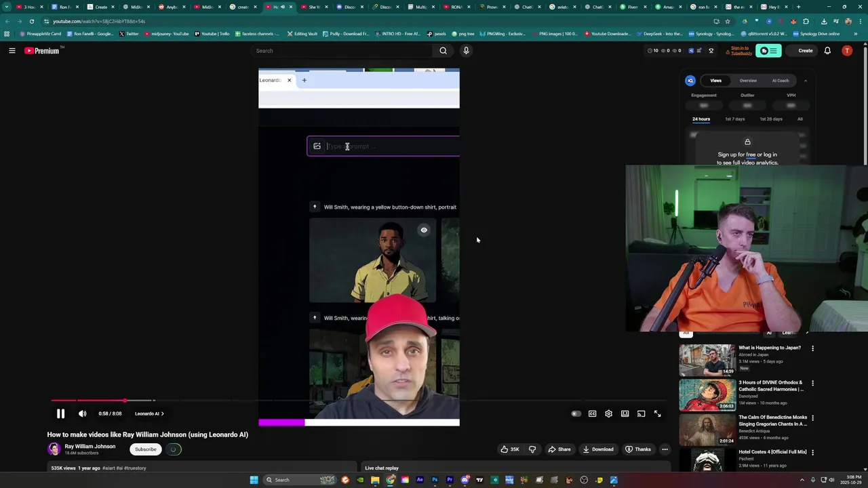Open the TubeBuddy green menu button
Screen dimensions: 868x488
click(768, 51)
